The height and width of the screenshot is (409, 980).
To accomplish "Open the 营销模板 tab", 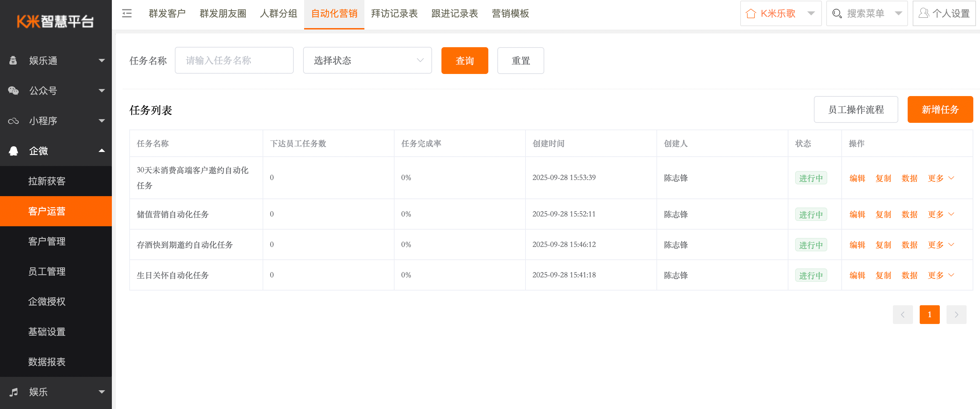I will pos(510,14).
